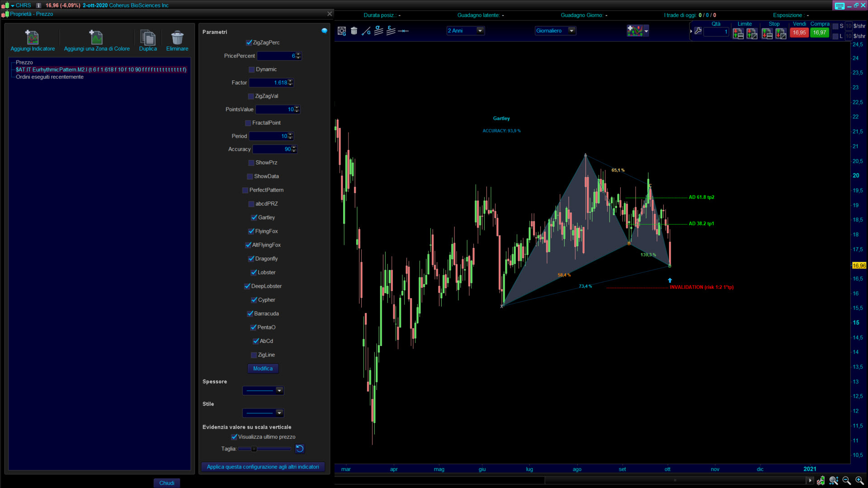This screenshot has height=488, width=868.
Task: Click trash icon in chart toolbar
Action: pos(354,31)
